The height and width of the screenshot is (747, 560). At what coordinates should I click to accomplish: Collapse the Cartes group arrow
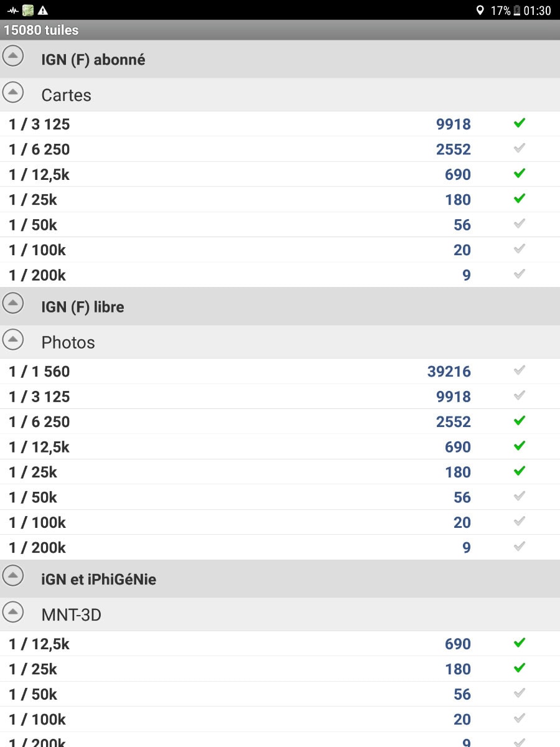[x=13, y=93]
